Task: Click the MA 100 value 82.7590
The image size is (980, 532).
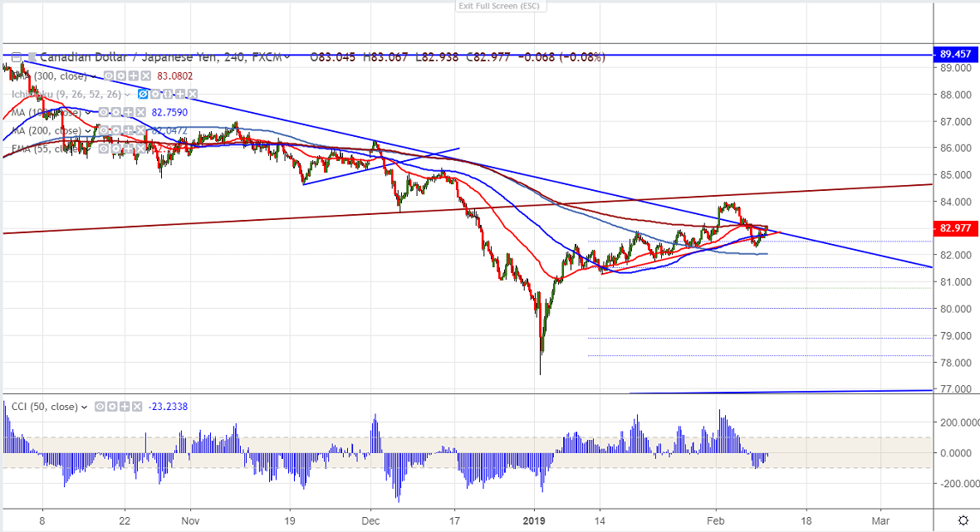Action: click(x=169, y=112)
